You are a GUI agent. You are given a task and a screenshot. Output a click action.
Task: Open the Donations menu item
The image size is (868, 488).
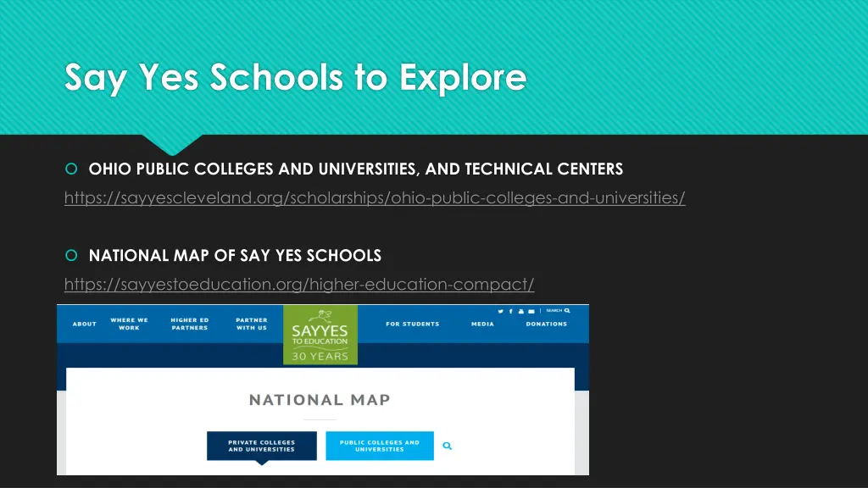click(x=547, y=324)
